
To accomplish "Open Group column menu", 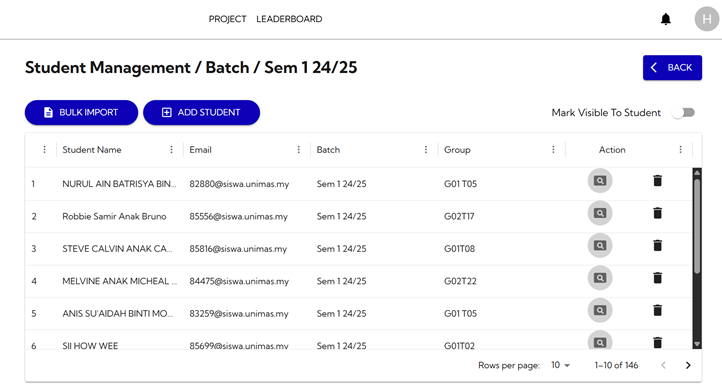I will point(553,150).
